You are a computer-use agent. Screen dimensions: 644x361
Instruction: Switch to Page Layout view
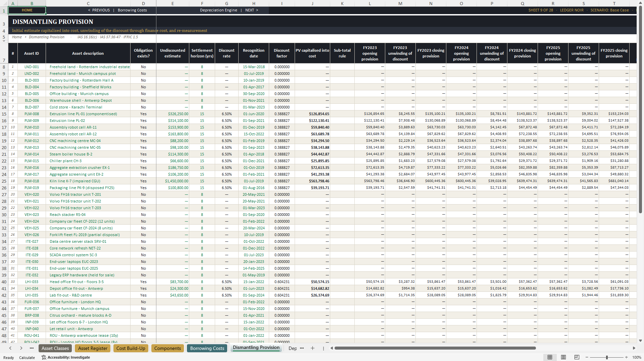[563, 357]
